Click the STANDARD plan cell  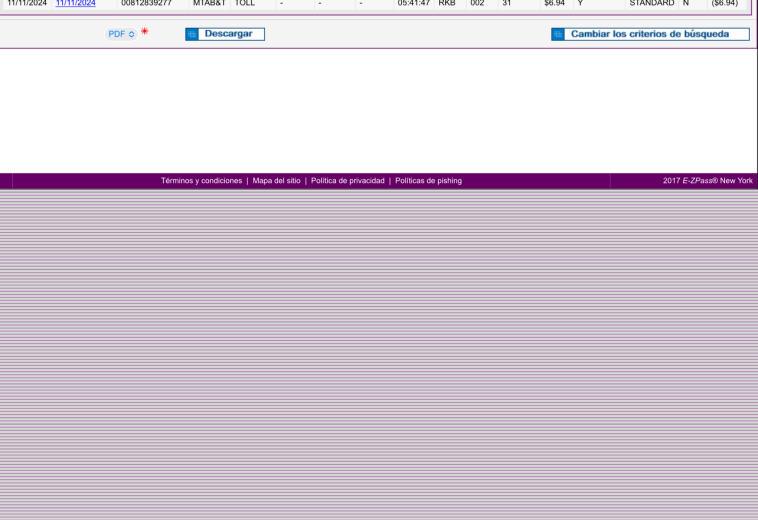pos(651,4)
